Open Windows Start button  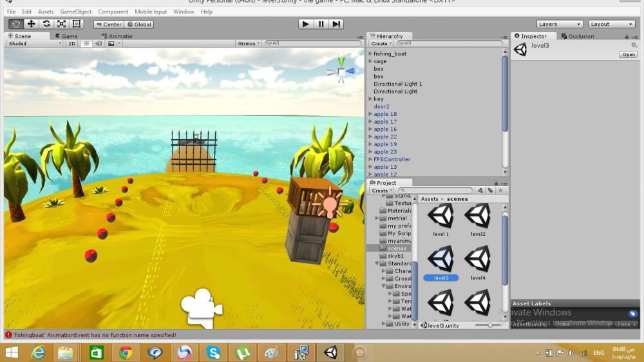coord(12,352)
